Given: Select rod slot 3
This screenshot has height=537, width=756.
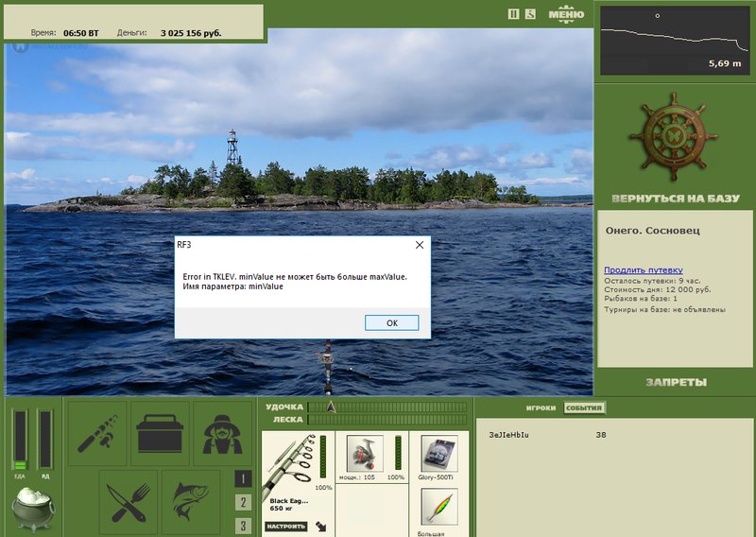Looking at the screenshot, I should coord(243,526).
